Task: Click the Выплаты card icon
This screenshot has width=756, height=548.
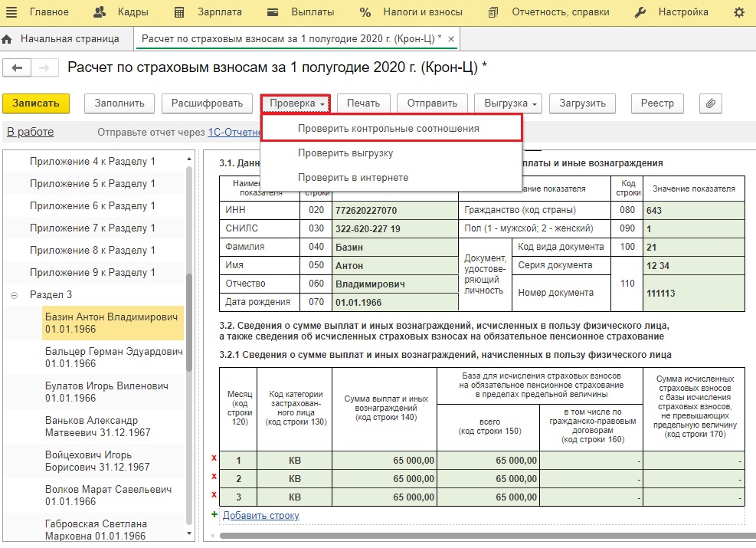Action: [x=273, y=12]
